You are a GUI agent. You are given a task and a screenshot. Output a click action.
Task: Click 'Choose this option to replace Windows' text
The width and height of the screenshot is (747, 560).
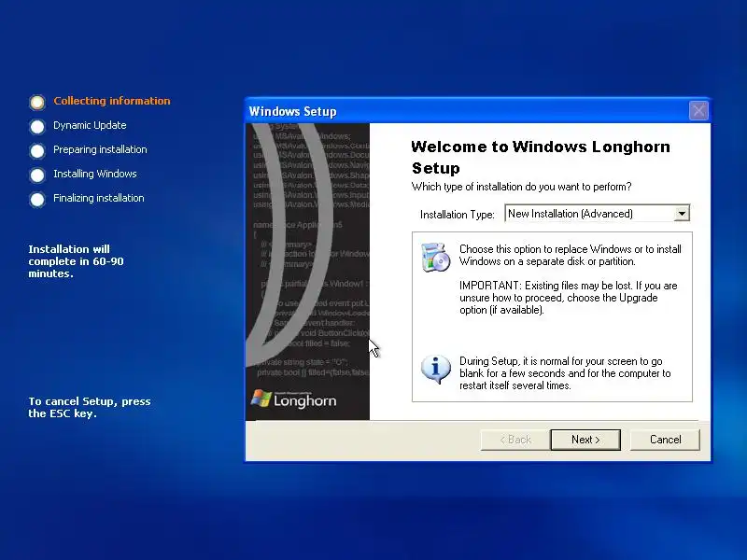click(571, 255)
